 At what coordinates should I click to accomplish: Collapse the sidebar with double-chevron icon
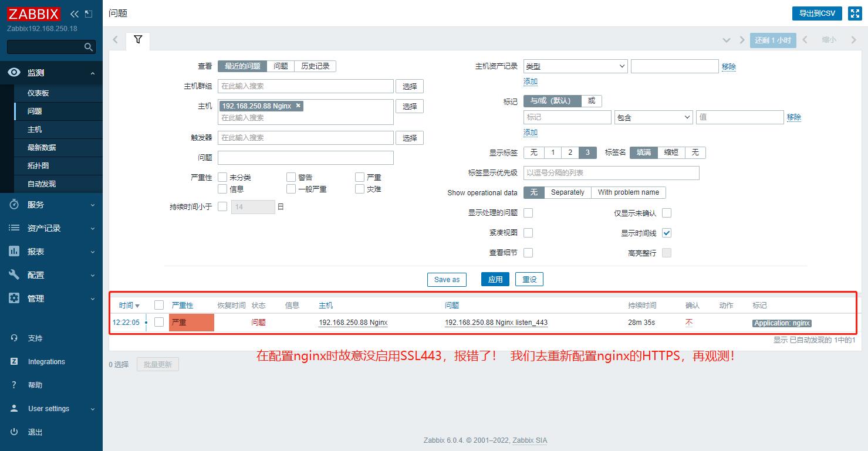point(74,13)
